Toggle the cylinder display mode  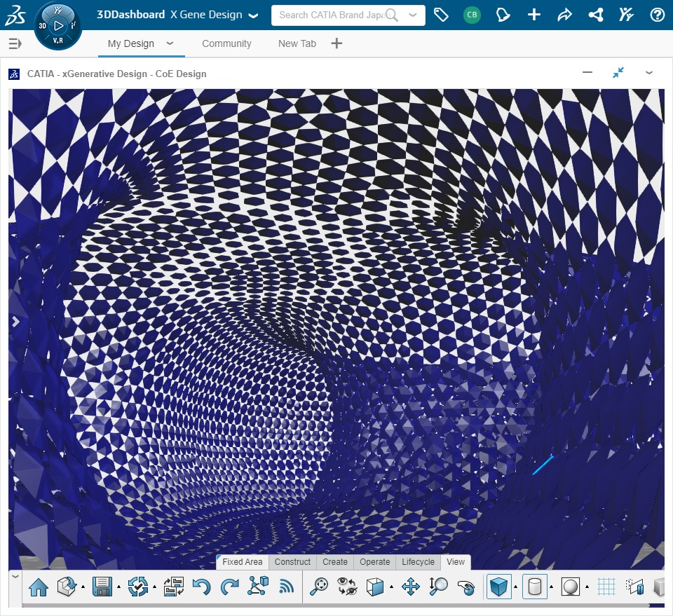(x=535, y=587)
